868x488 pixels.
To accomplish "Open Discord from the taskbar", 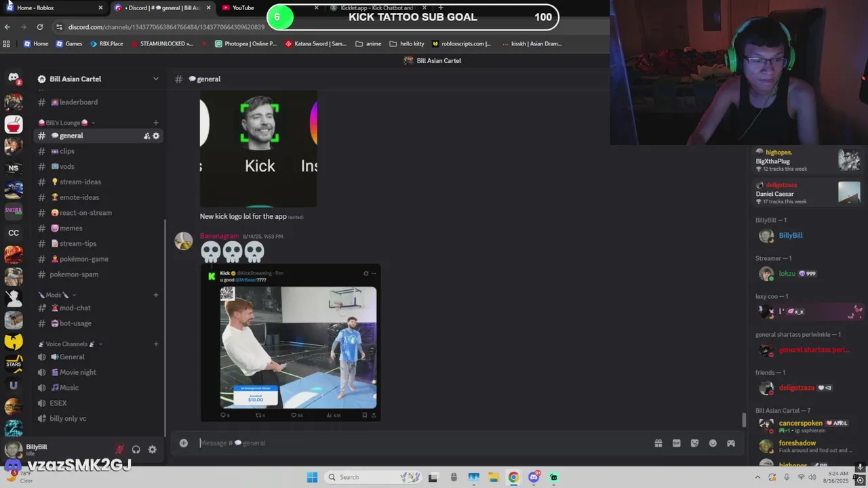I will tap(534, 477).
